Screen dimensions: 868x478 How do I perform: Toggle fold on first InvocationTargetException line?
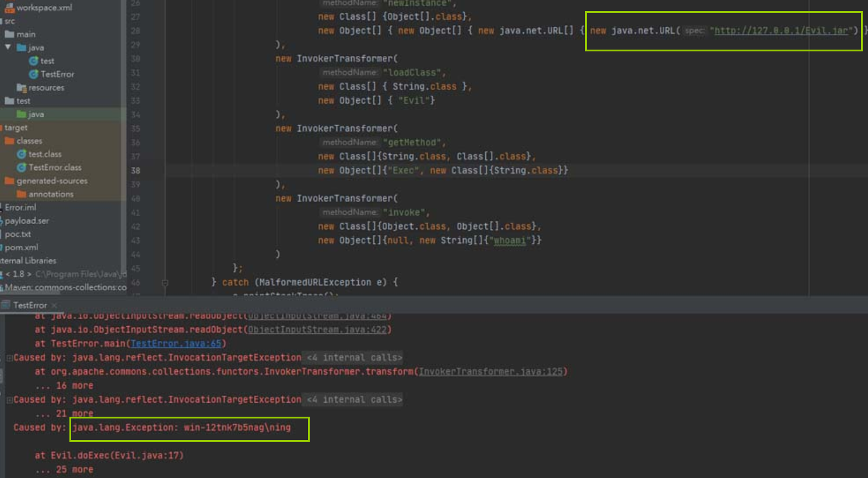(9, 358)
